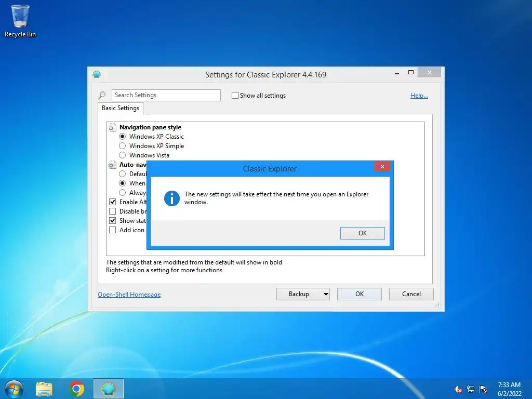Click the Navigation pane style heading
This screenshot has width=532, height=399.
[x=150, y=127]
